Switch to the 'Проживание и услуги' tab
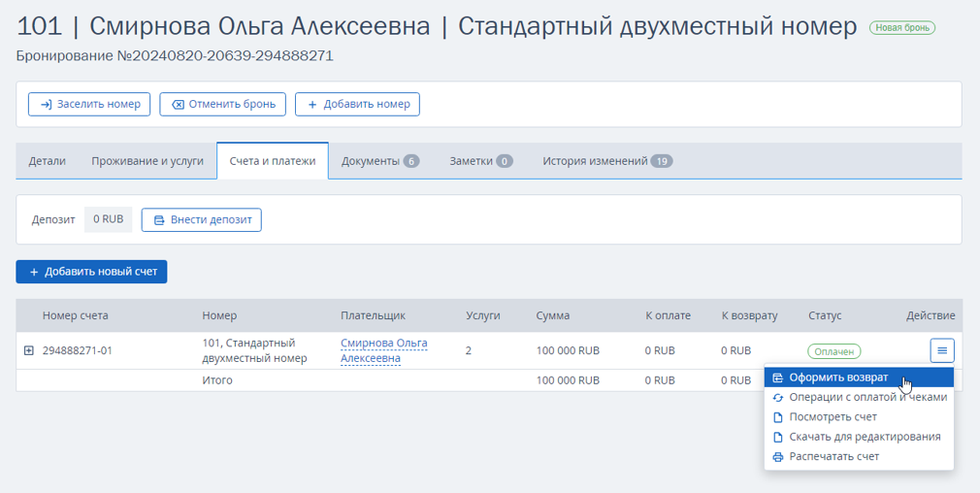Screen dimensions: 980x493 [x=147, y=161]
